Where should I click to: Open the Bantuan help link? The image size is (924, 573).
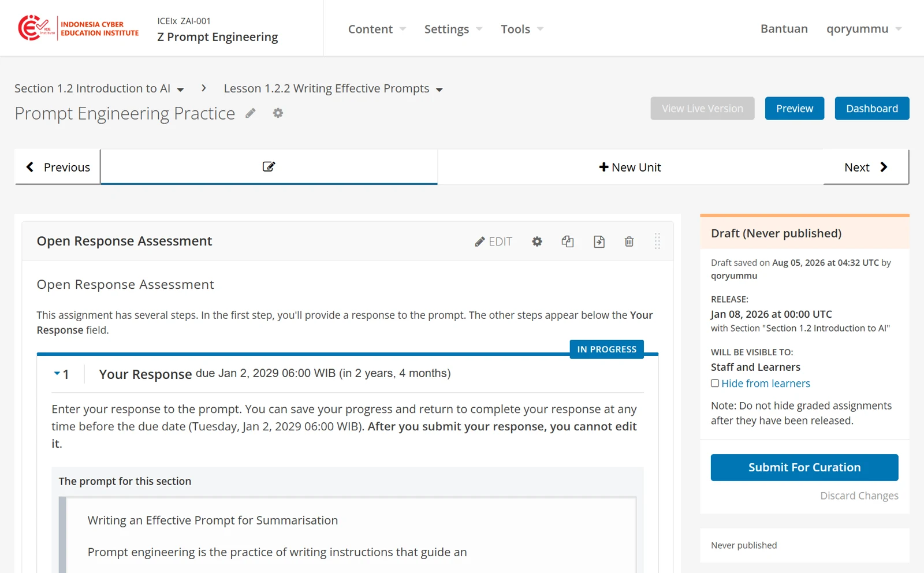coord(784,29)
